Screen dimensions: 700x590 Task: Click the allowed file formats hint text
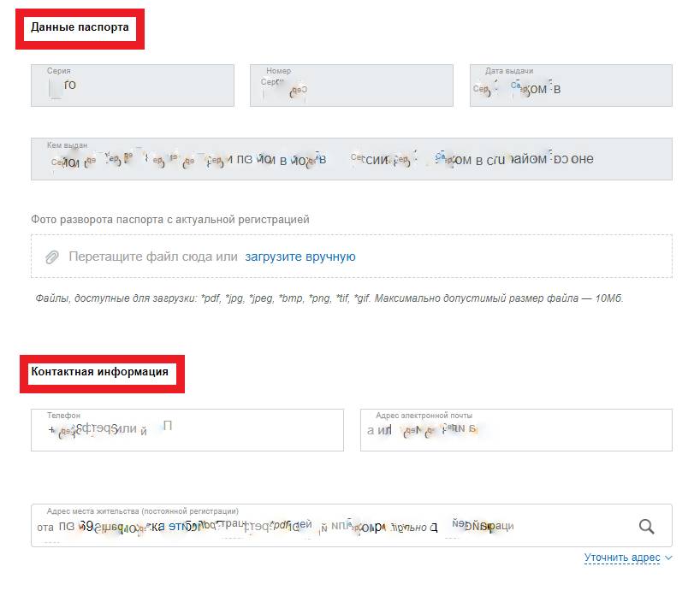[x=329, y=298]
